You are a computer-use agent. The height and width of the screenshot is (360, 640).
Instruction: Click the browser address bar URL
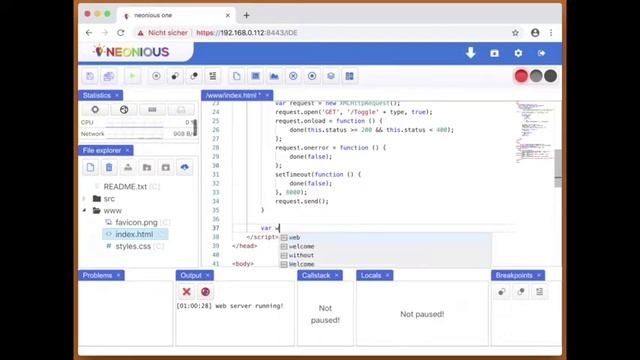point(247,33)
